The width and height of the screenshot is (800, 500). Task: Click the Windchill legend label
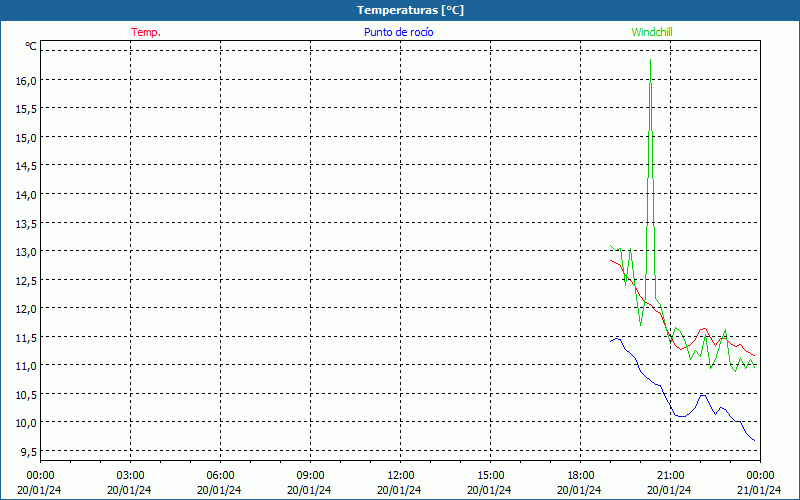tap(652, 32)
